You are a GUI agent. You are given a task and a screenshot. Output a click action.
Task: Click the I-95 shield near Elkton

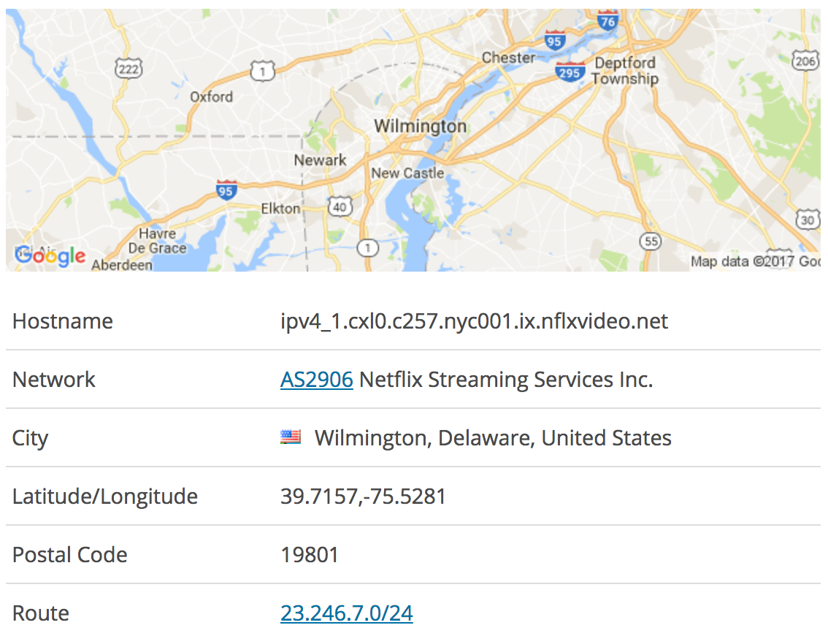coord(226,190)
